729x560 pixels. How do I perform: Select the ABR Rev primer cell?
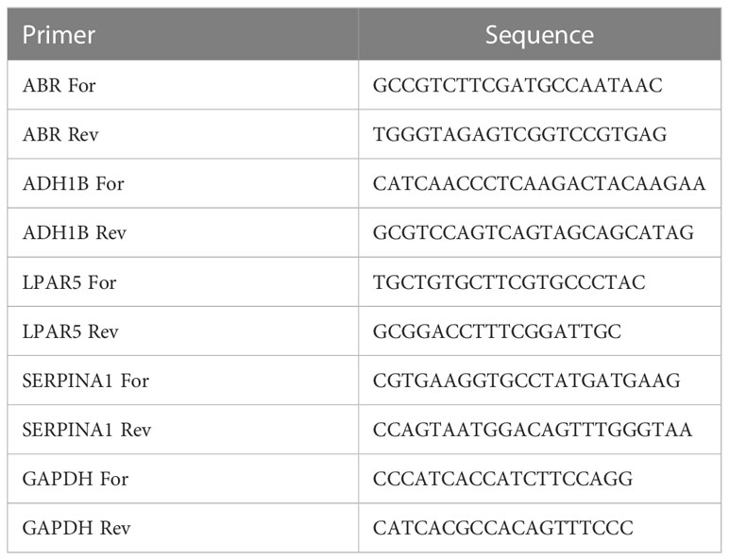point(182,134)
